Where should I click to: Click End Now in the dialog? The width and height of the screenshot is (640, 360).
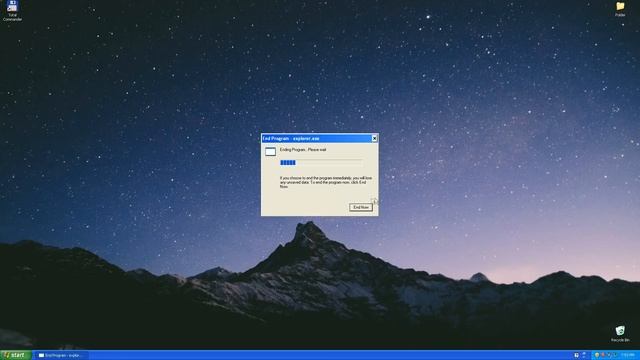point(361,207)
